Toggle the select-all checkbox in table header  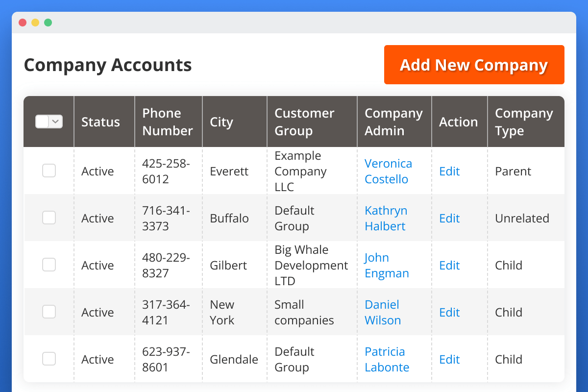pos(43,122)
